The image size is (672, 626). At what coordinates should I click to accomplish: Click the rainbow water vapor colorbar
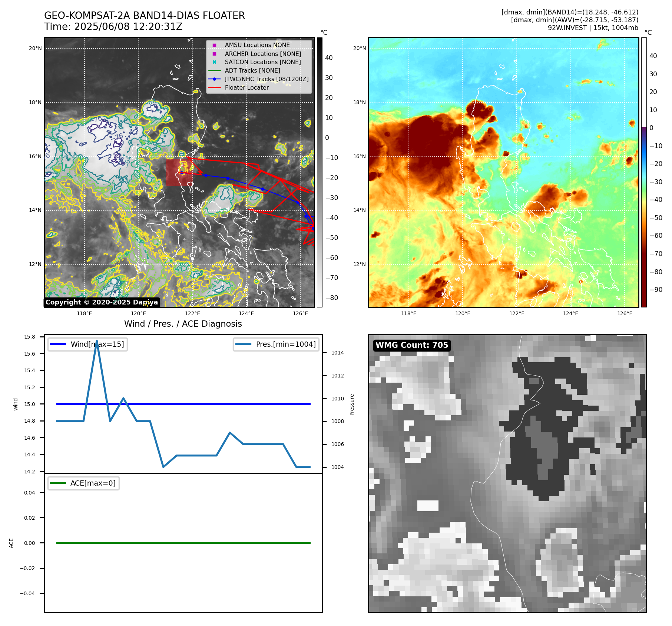click(644, 172)
